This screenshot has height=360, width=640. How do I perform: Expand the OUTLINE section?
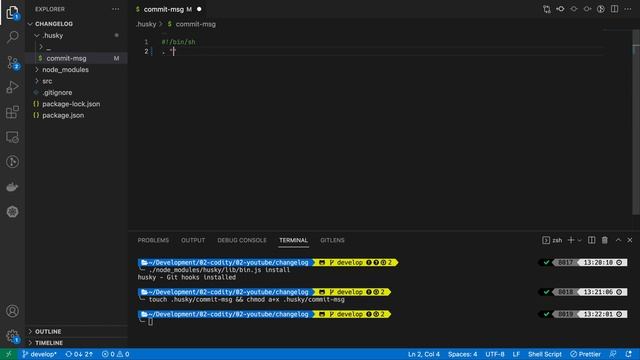[48, 331]
